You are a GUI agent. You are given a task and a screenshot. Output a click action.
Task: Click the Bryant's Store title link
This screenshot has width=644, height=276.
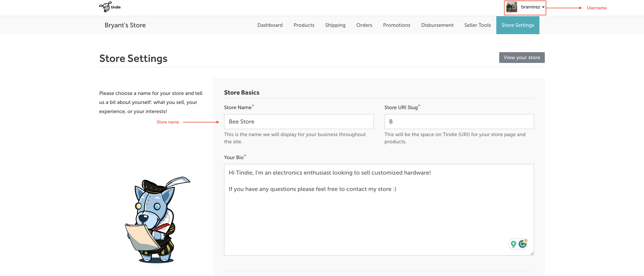click(125, 25)
